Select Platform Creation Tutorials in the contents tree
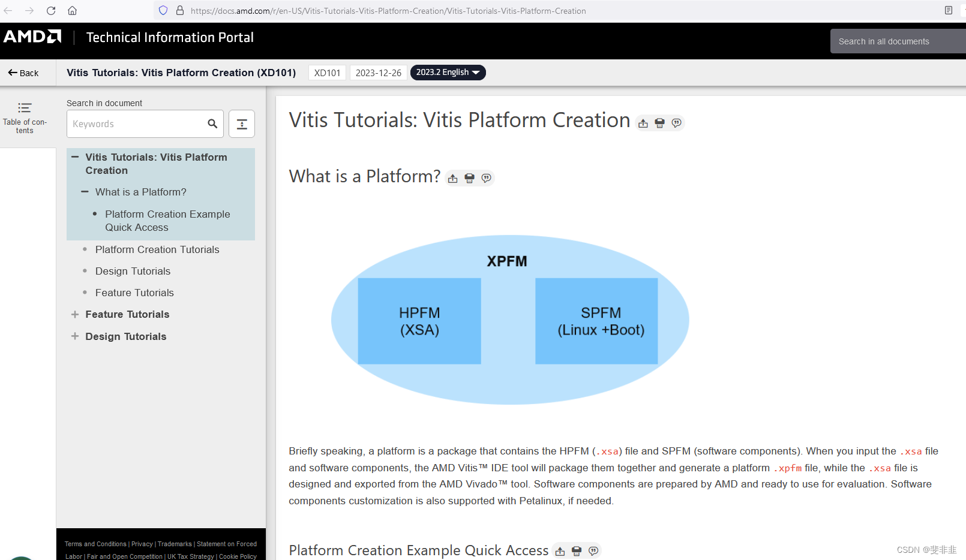This screenshot has height=560, width=966. point(157,249)
